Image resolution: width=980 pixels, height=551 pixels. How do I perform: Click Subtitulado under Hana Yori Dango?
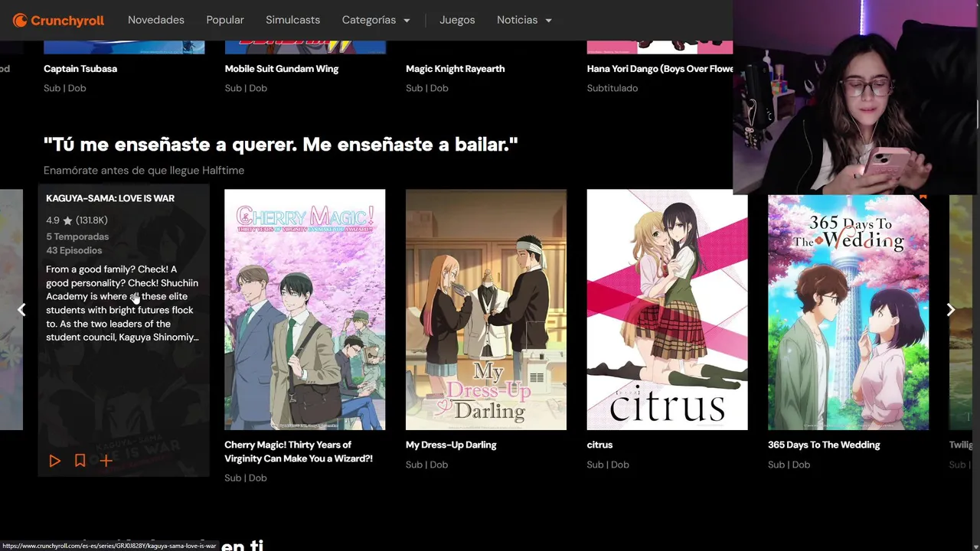[612, 88]
